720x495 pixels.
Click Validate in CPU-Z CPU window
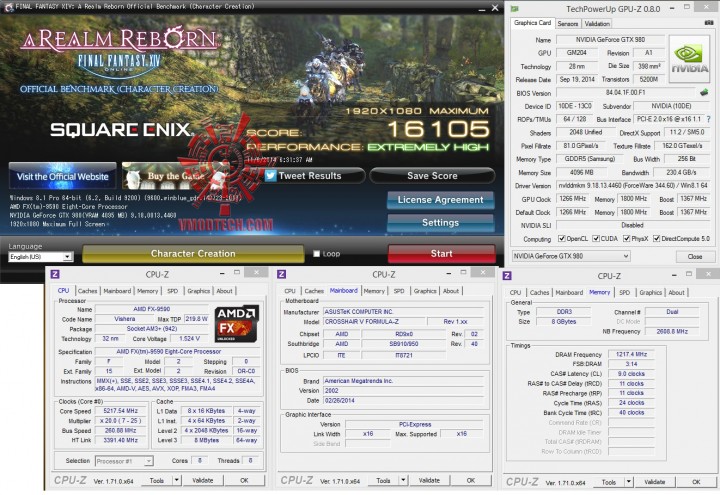click(202, 480)
